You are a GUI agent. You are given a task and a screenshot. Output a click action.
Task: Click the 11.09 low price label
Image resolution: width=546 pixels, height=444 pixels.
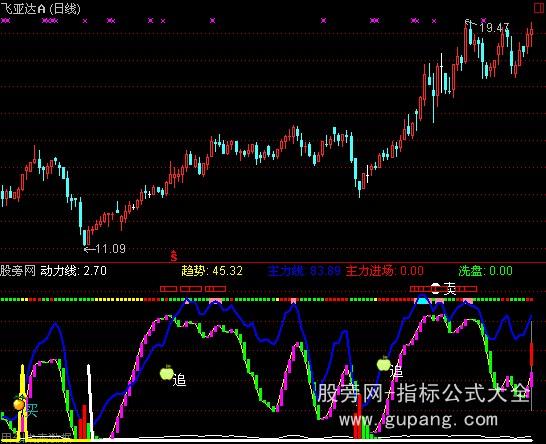110,249
